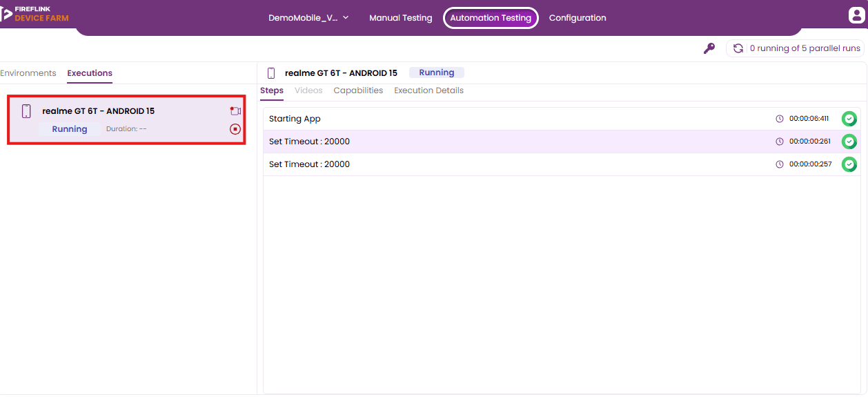Click the 0 running of 5 parallel runs button

tap(795, 48)
